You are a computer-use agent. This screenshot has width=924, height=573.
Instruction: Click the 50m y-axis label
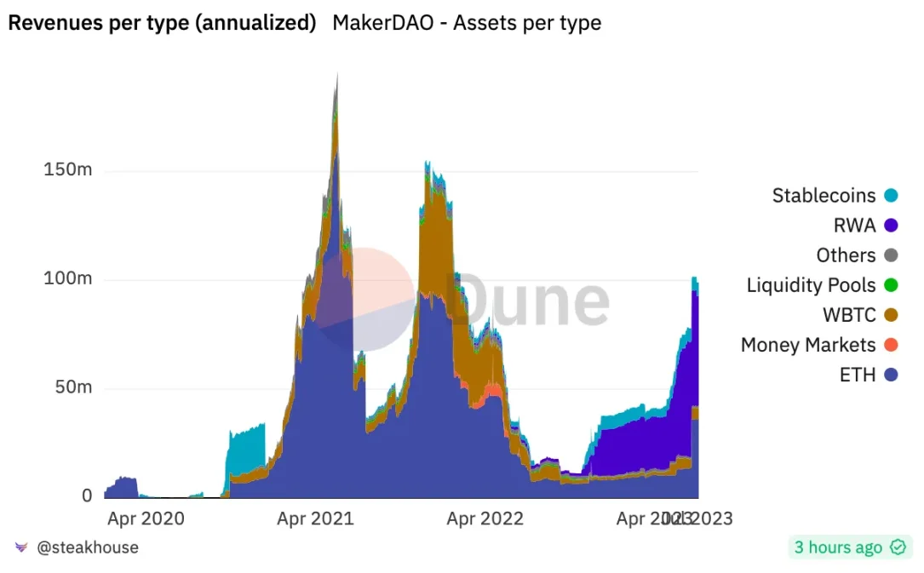pyautogui.click(x=73, y=387)
